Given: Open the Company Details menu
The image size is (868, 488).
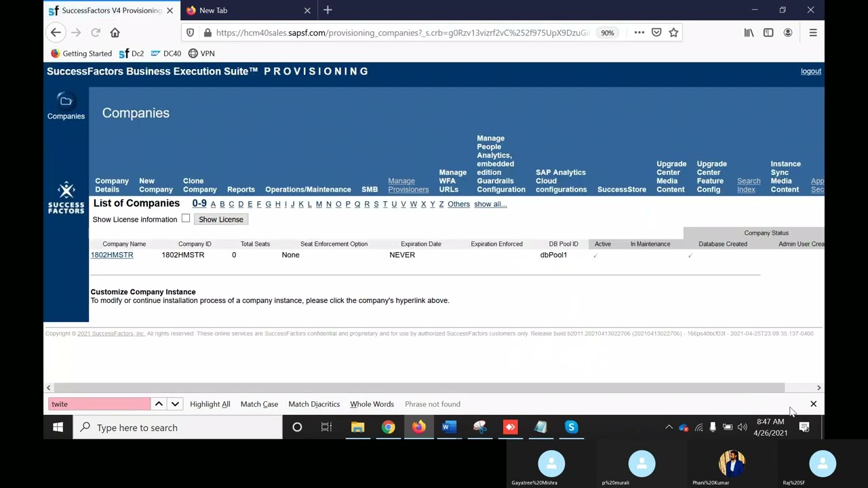Looking at the screenshot, I should point(112,185).
